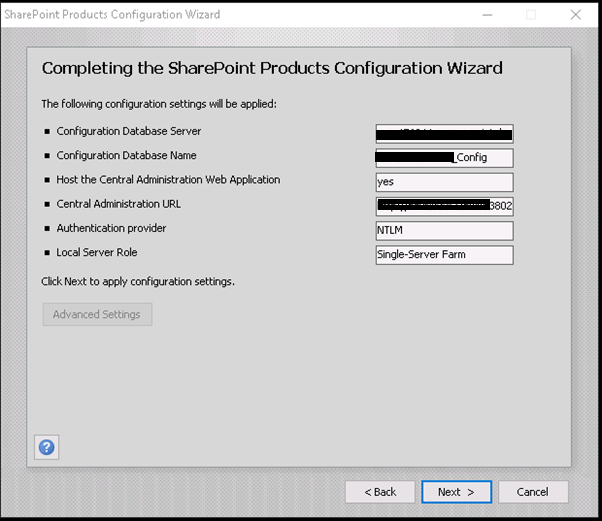The width and height of the screenshot is (602, 521).
Task: Click the greyed-out Advanced Settings button
Action: (98, 314)
